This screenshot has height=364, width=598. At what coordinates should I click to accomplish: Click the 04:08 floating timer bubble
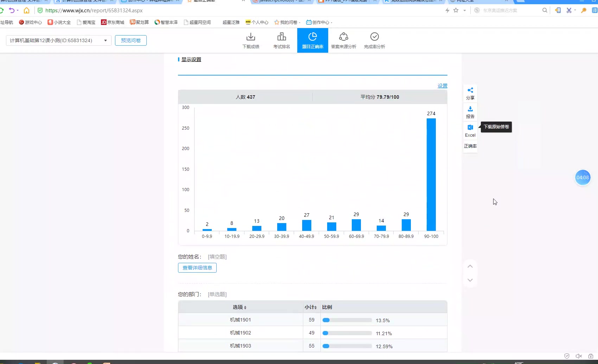583,177
